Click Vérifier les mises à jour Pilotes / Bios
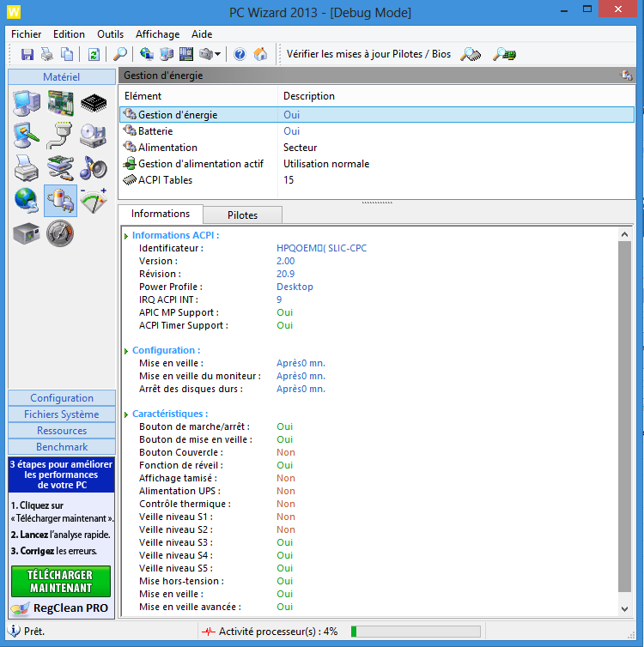644x647 pixels. [x=368, y=54]
